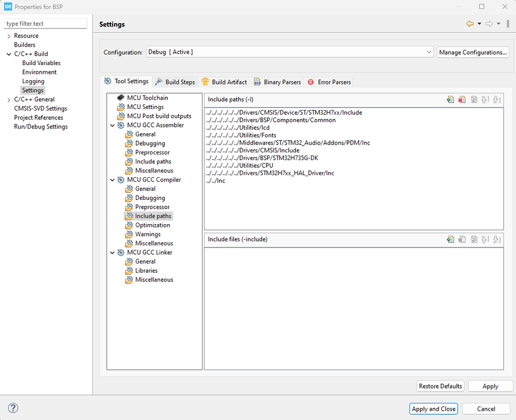Select STM32H7xx_HAL_Driver/Inc path entry
This screenshot has width=516, height=420.
click(x=270, y=173)
